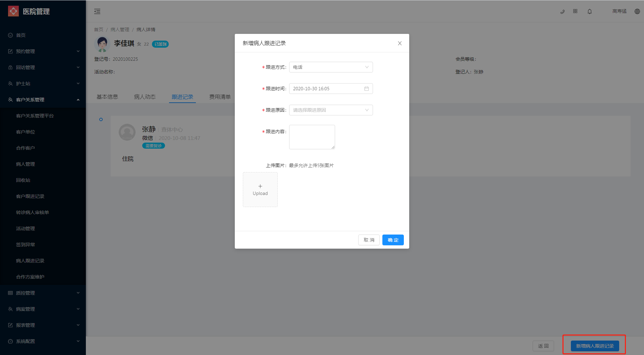This screenshot has width=644, height=355.
Task: Click the user name 高寿猛
Action: pyautogui.click(x=620, y=11)
